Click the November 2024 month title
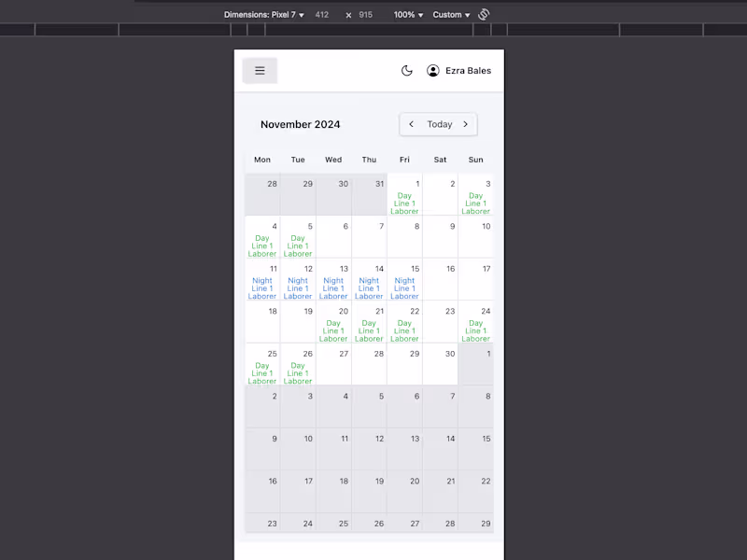747x560 pixels. pos(301,124)
